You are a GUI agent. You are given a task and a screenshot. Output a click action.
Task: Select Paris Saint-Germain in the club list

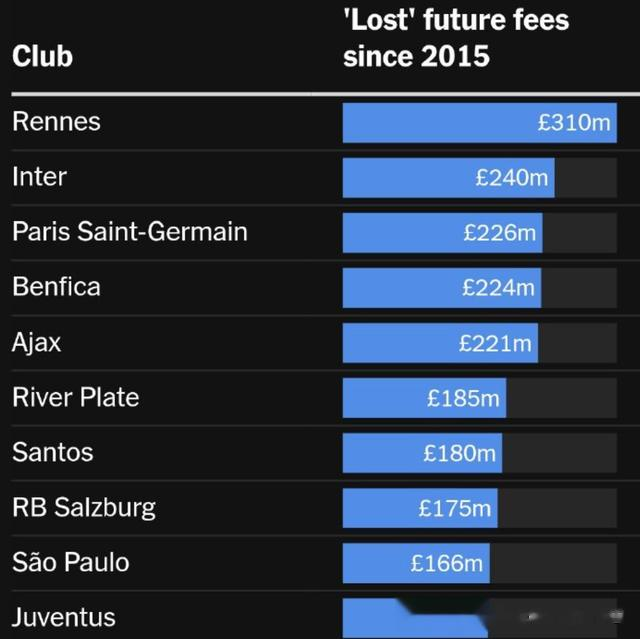tap(130, 232)
